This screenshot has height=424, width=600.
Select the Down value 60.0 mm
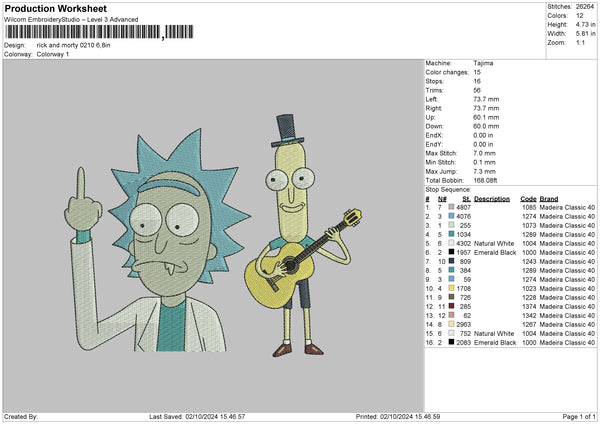(x=486, y=126)
